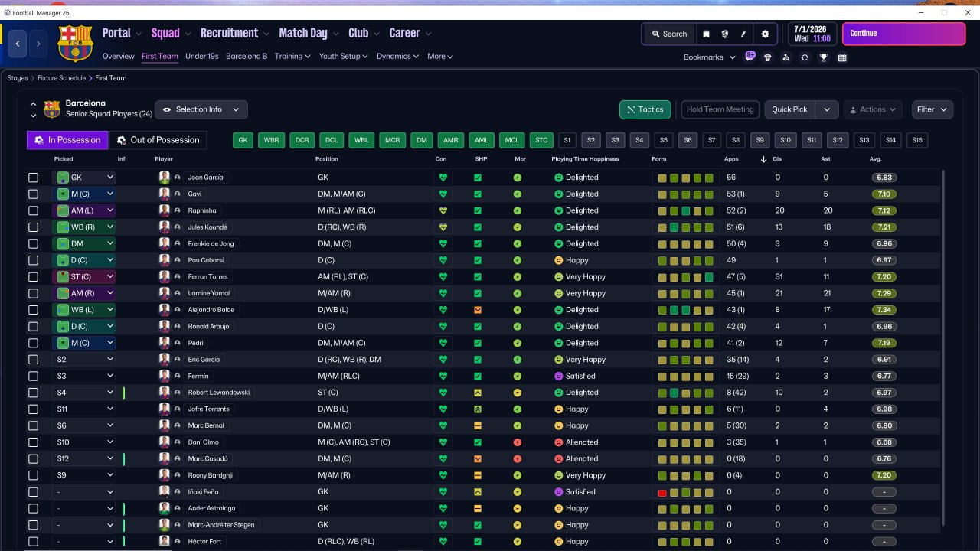Open Joan García's GK picked-position dropdown
Viewport: 980px width, 551px height.
click(x=84, y=178)
